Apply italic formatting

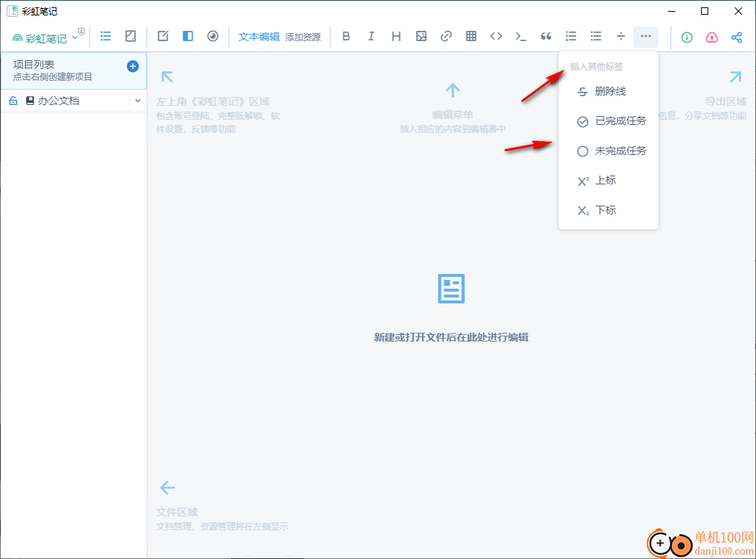(371, 36)
